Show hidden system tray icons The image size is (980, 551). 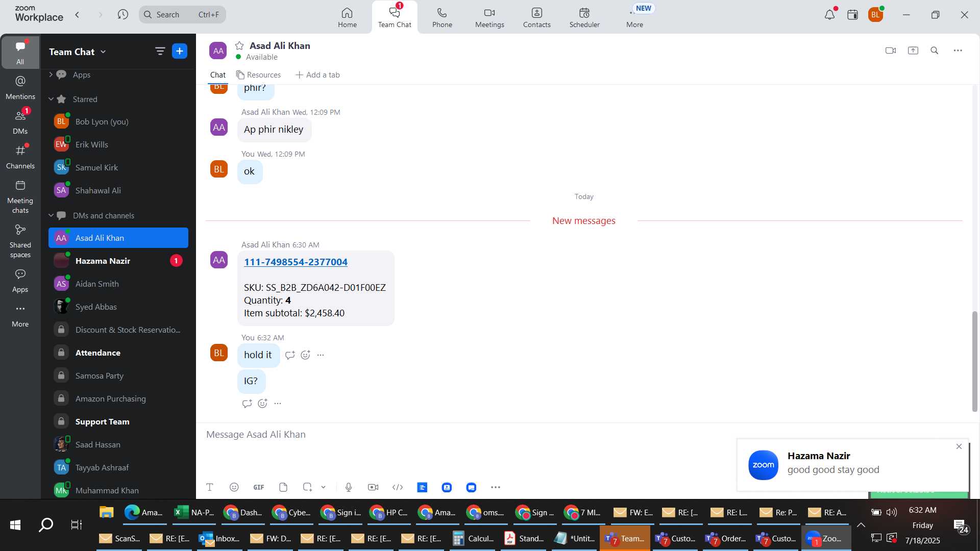point(861,525)
